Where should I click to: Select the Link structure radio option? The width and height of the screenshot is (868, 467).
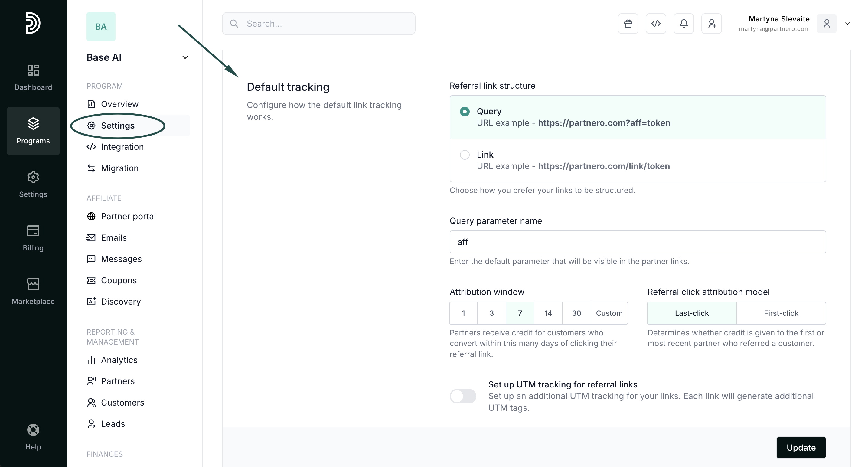pyautogui.click(x=465, y=155)
